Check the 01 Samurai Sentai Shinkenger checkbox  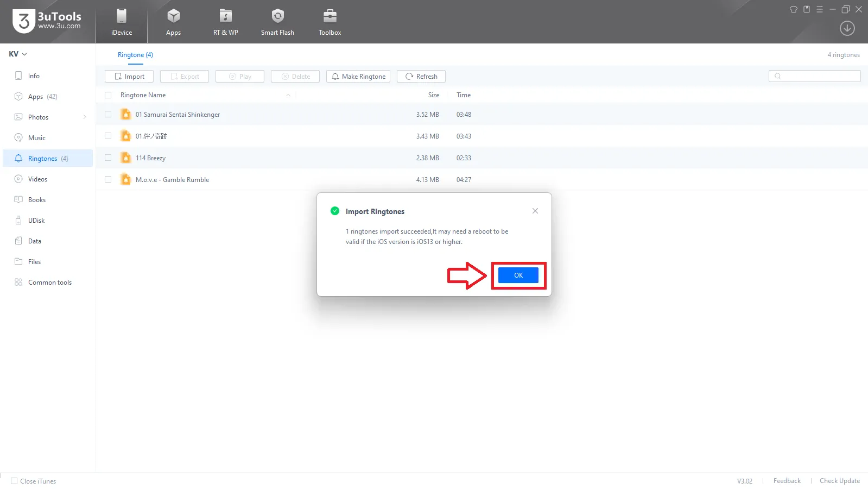108,114
